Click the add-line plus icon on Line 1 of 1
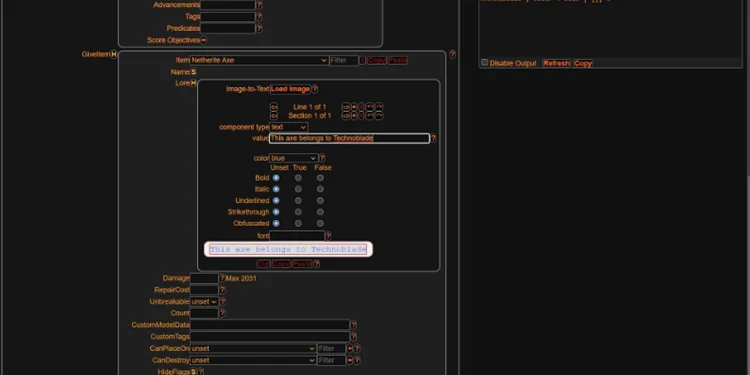This screenshot has width=750, height=375. click(x=354, y=107)
